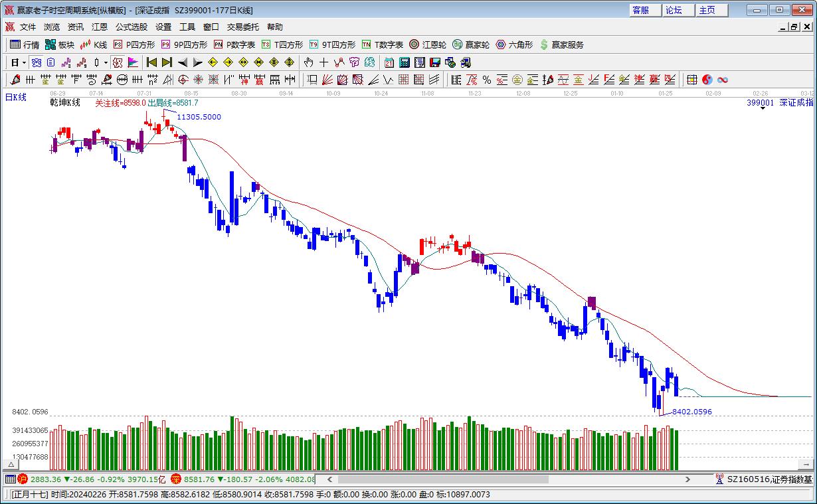The image size is (817, 504).
Task: Open the calendar icon showing 21
Action: [x=389, y=62]
